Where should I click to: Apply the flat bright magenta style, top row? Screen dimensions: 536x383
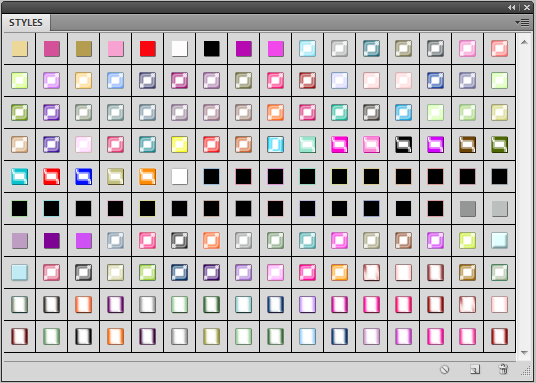pyautogui.click(x=276, y=49)
